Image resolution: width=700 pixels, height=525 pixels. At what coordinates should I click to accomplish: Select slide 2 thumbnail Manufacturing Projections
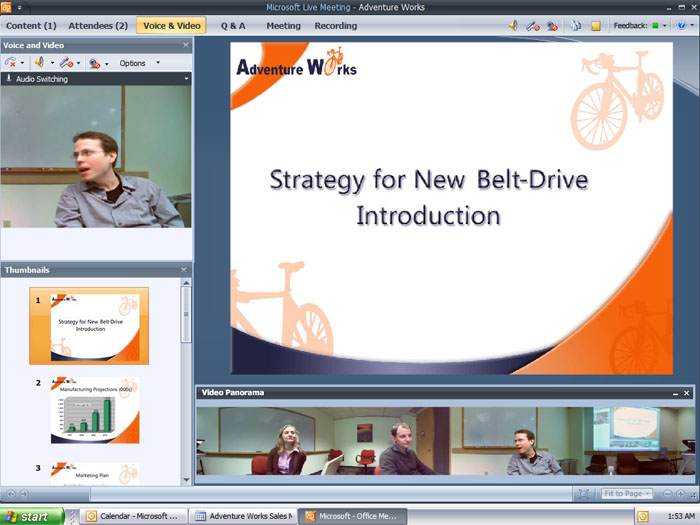[95, 410]
